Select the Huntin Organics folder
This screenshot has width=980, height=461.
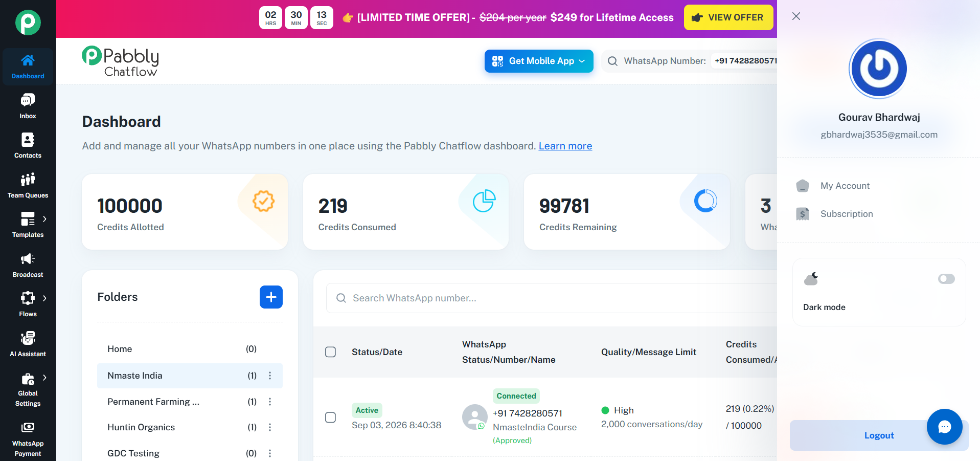(190, 427)
